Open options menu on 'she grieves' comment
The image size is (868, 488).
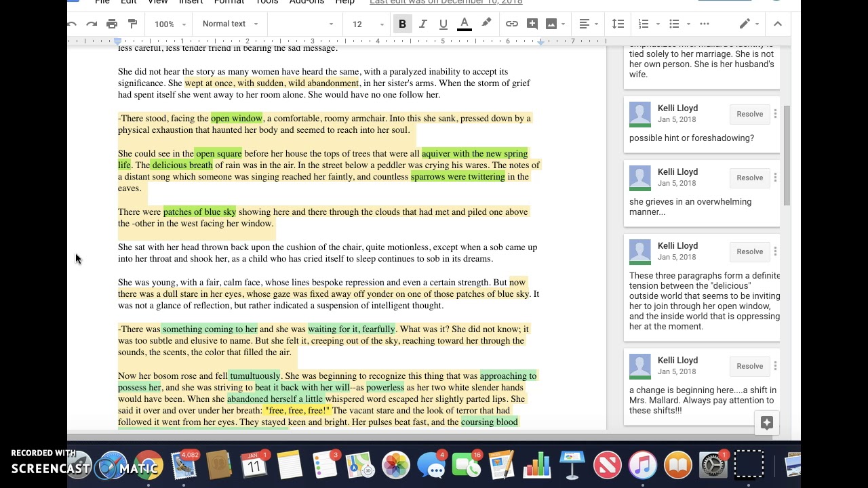point(775,178)
